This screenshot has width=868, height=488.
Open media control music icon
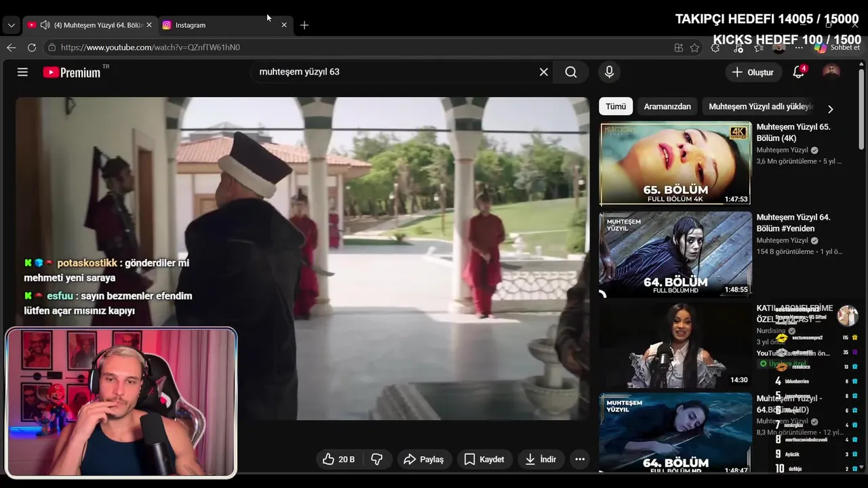tap(738, 47)
